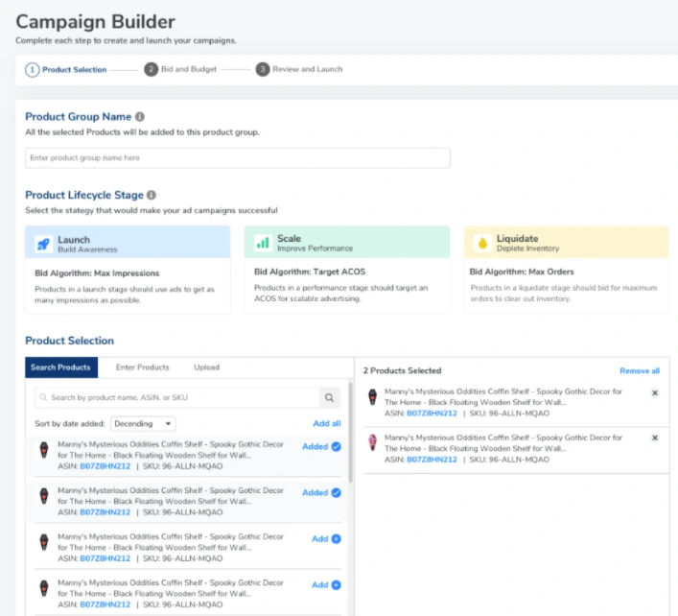Click the search magnifier button
This screenshot has width=678, height=616.
(x=330, y=397)
